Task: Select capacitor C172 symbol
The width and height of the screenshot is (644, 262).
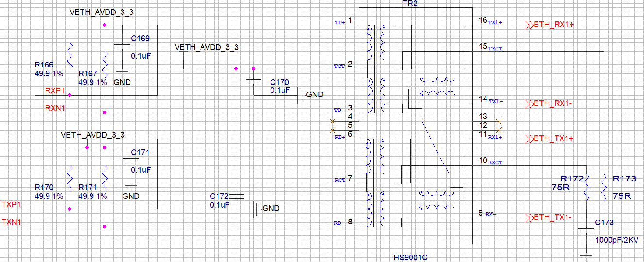Action: 236,196
